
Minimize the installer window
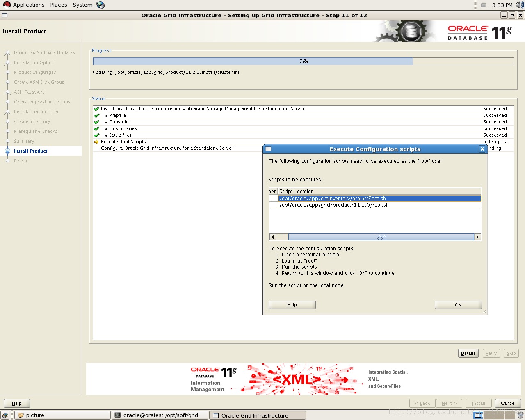point(504,15)
